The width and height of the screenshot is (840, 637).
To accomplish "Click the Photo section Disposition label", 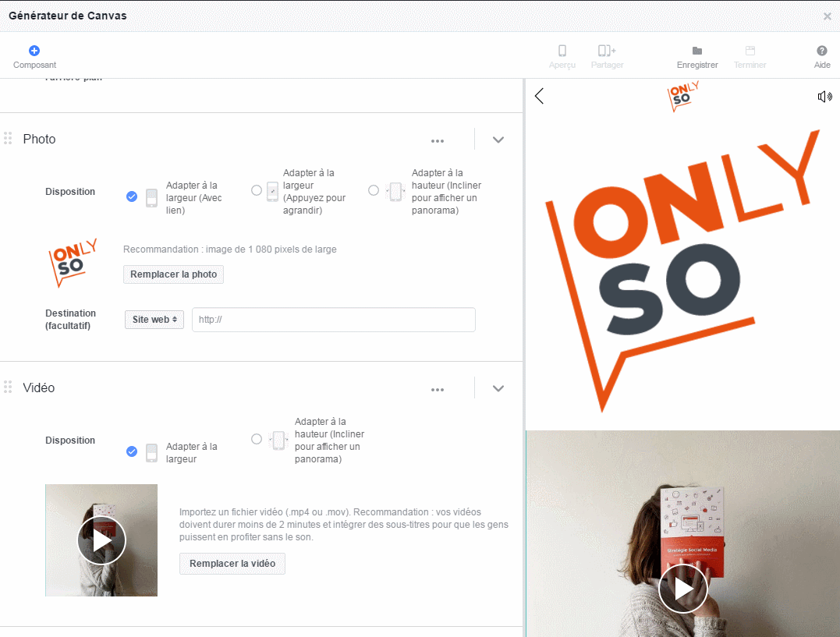I will [70, 191].
